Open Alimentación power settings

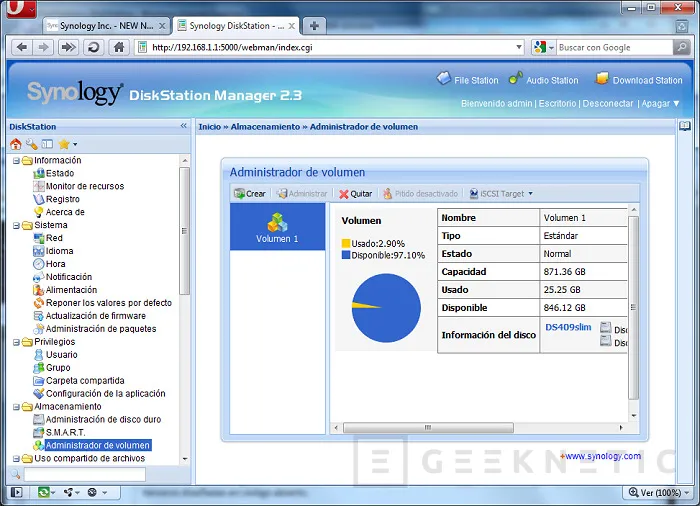71,290
